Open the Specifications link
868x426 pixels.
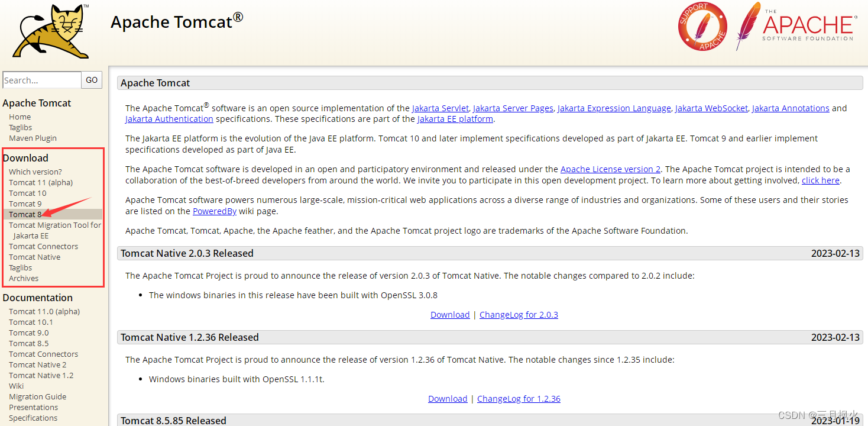(34, 418)
